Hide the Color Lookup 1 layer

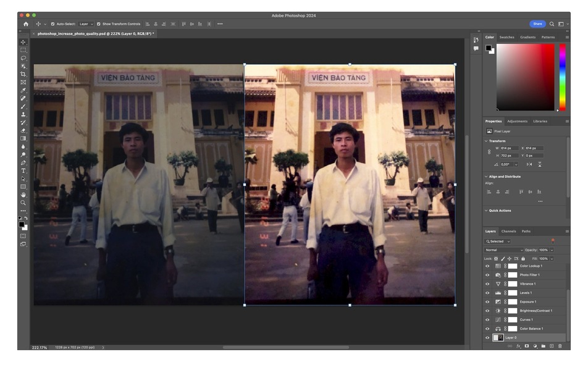coord(487,266)
